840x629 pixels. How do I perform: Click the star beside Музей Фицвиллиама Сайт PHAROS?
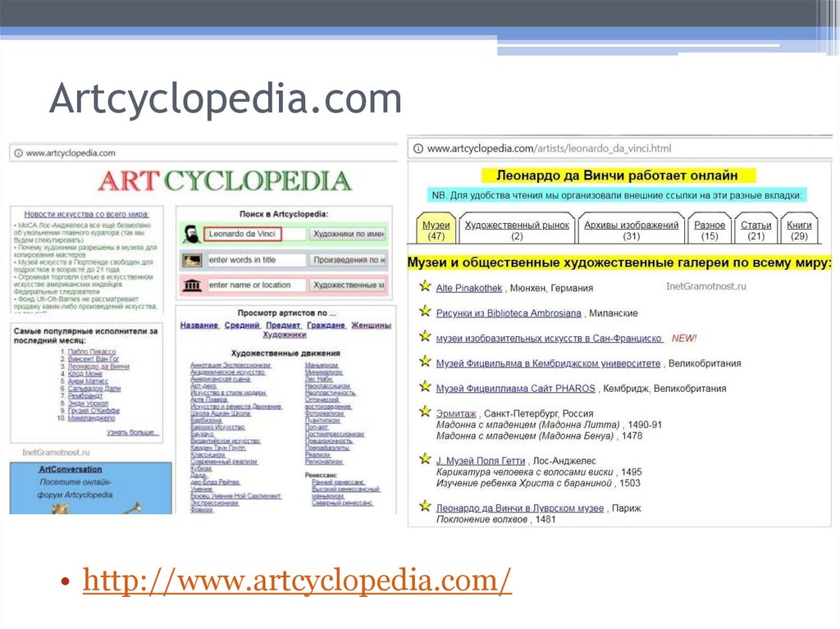coord(425,386)
